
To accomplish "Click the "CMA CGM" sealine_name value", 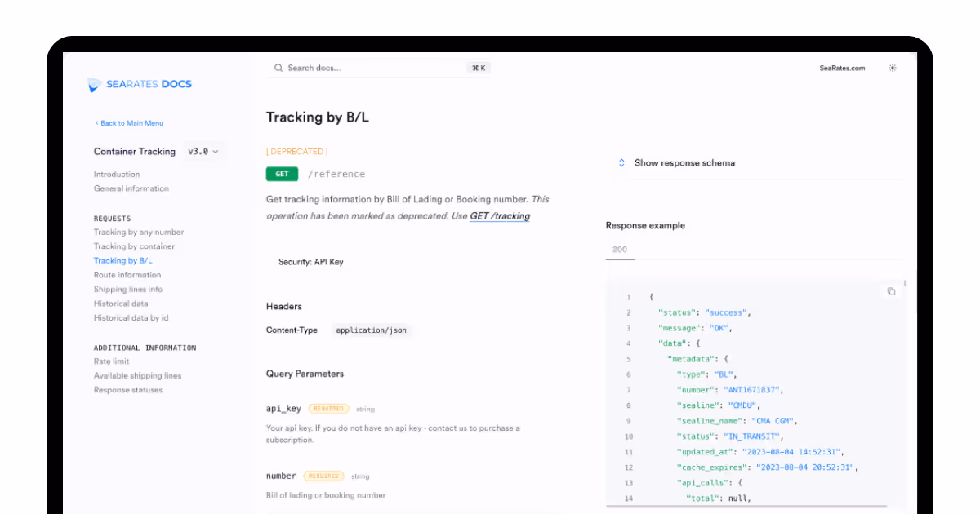I will pos(773,421).
